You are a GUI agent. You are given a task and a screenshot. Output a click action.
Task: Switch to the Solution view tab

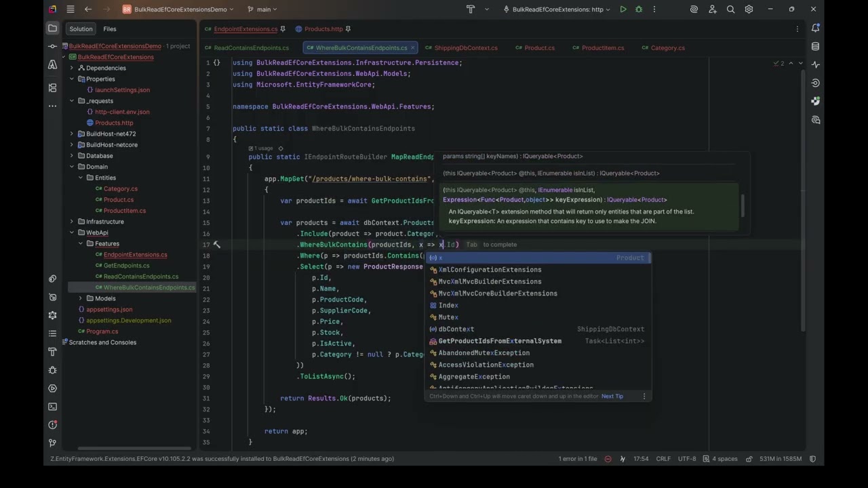coord(81,29)
